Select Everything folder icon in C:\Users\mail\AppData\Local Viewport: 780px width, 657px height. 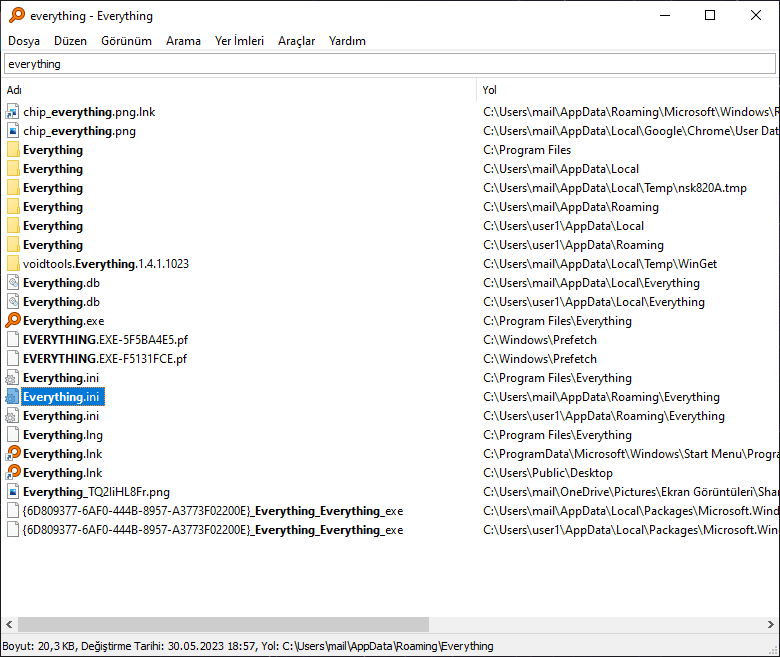coord(13,169)
